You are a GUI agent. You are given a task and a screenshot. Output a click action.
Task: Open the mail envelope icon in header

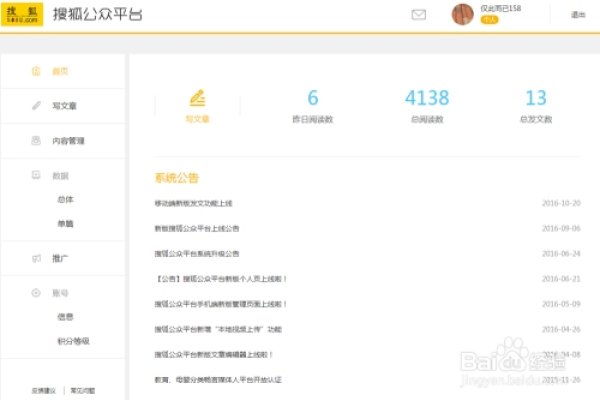point(419,15)
